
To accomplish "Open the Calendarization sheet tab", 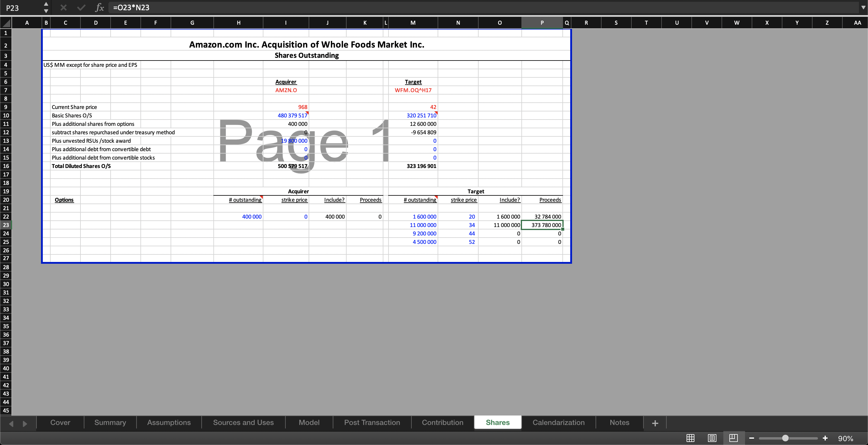I will coord(558,422).
